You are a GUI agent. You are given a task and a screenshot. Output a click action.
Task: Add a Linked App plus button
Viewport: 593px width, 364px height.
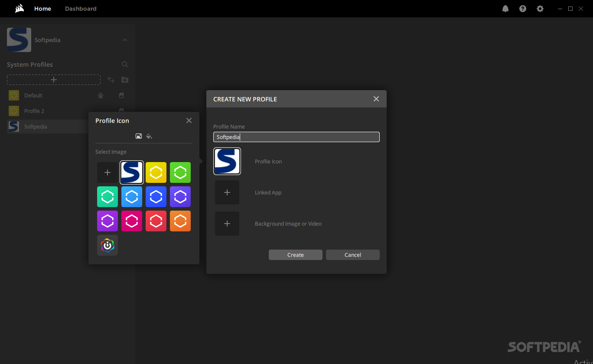click(x=227, y=192)
